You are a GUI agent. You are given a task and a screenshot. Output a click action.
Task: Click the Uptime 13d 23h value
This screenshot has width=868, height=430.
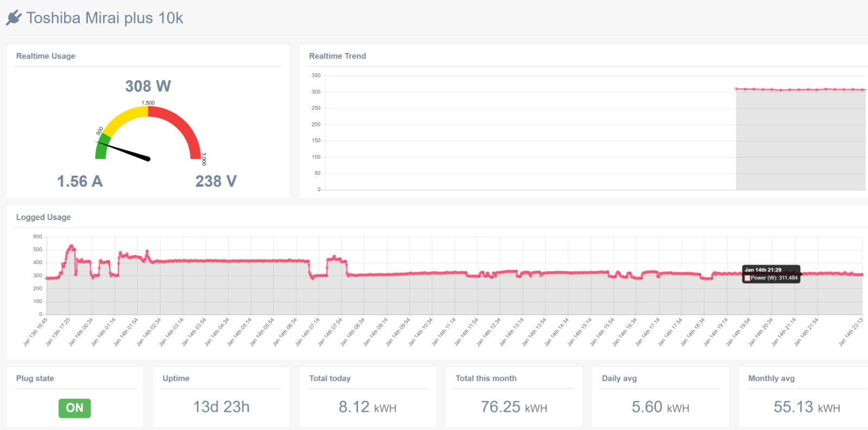221,407
